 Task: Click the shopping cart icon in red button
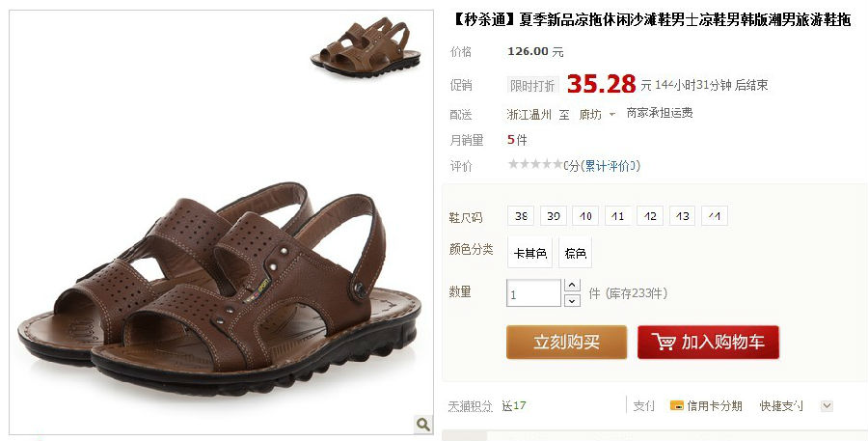pos(663,342)
